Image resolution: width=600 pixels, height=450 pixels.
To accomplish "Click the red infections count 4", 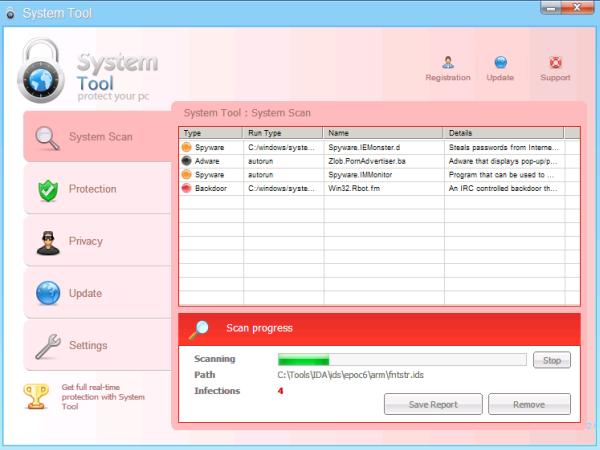I will [x=280, y=391].
